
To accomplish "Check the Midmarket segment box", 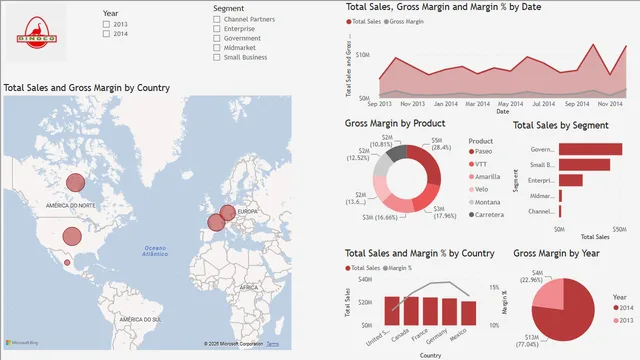I will (x=217, y=48).
